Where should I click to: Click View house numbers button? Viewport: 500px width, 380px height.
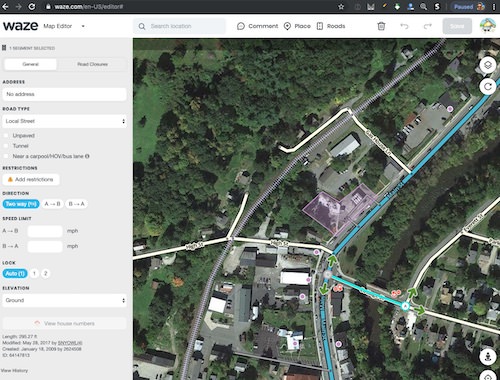pyautogui.click(x=64, y=323)
